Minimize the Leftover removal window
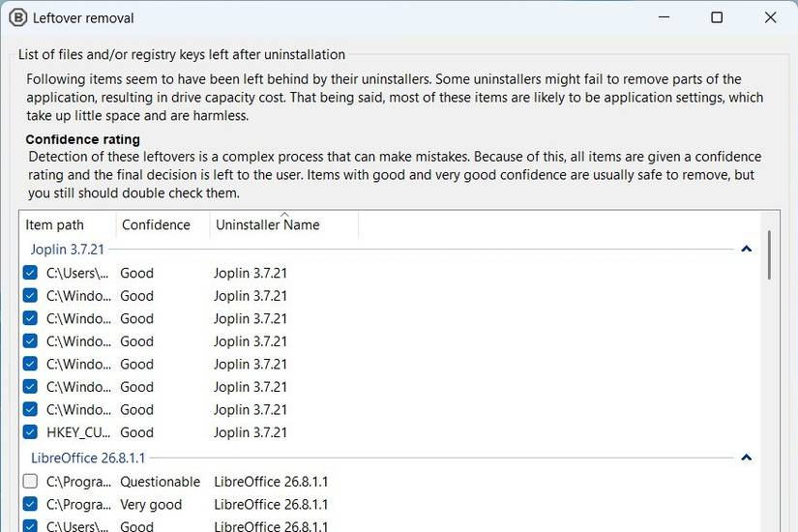 664,17
